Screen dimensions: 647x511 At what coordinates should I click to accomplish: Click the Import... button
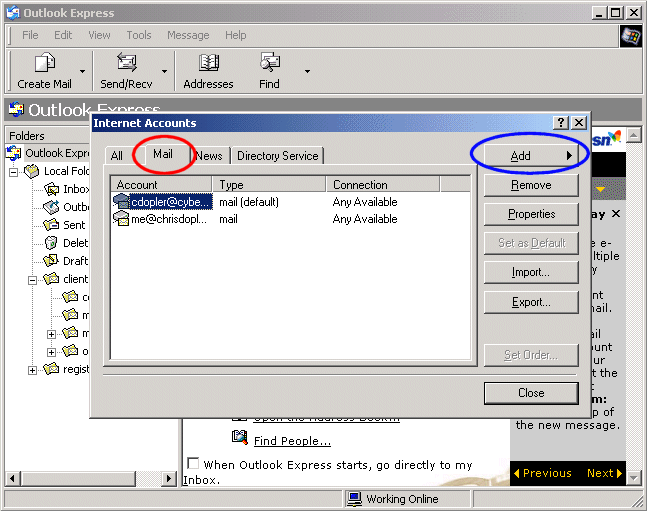(531, 272)
